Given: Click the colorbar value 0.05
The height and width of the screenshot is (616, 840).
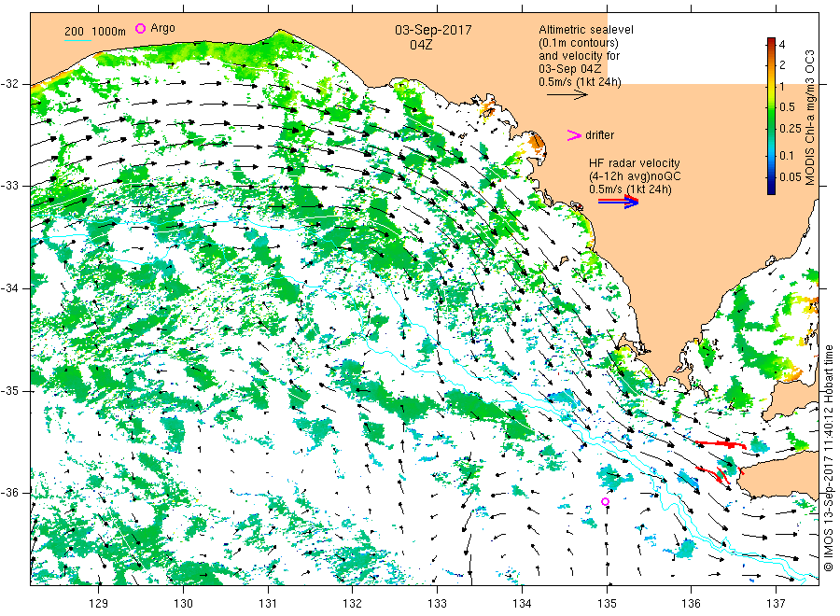Looking at the screenshot, I should click(x=791, y=176).
